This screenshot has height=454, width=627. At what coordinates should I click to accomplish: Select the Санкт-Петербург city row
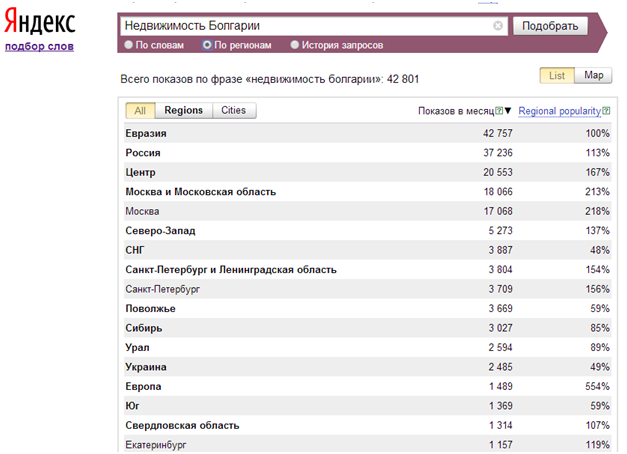tap(367, 289)
